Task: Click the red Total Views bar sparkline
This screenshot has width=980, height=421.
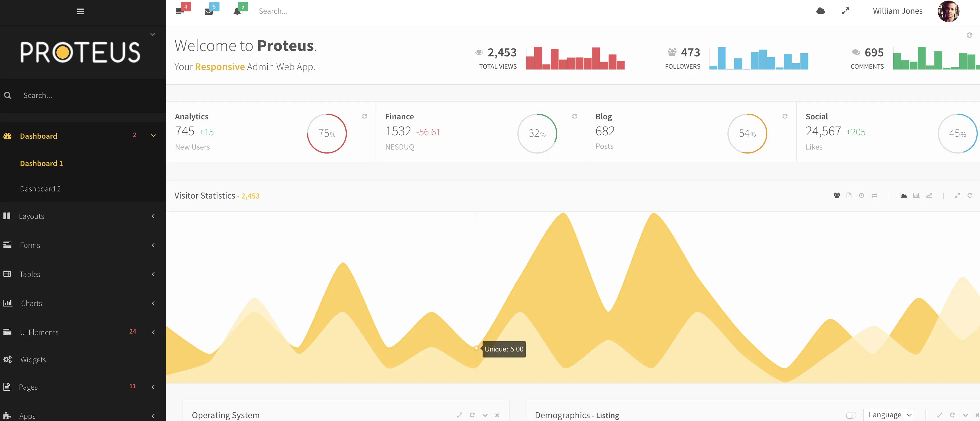Action: (x=575, y=58)
